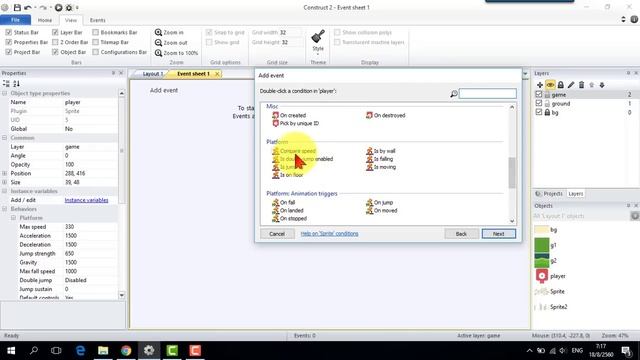This screenshot has width=640, height=360.
Task: Choose the On landed trigger
Action: pyautogui.click(x=288, y=211)
